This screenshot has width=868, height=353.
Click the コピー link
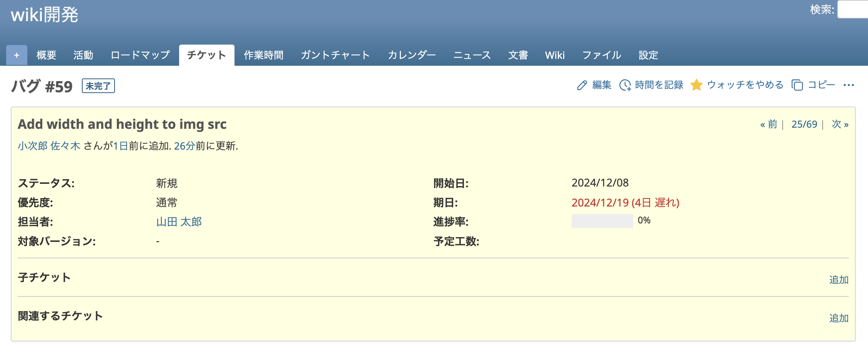click(821, 85)
